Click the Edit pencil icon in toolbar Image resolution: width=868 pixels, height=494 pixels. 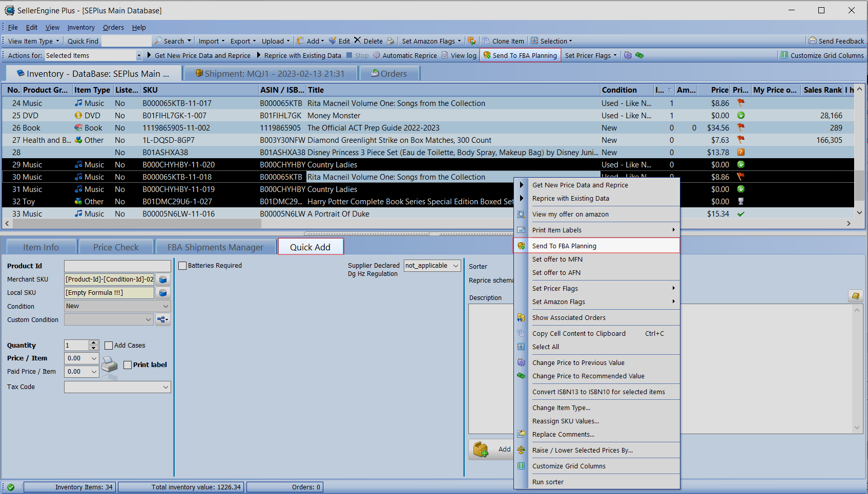333,41
